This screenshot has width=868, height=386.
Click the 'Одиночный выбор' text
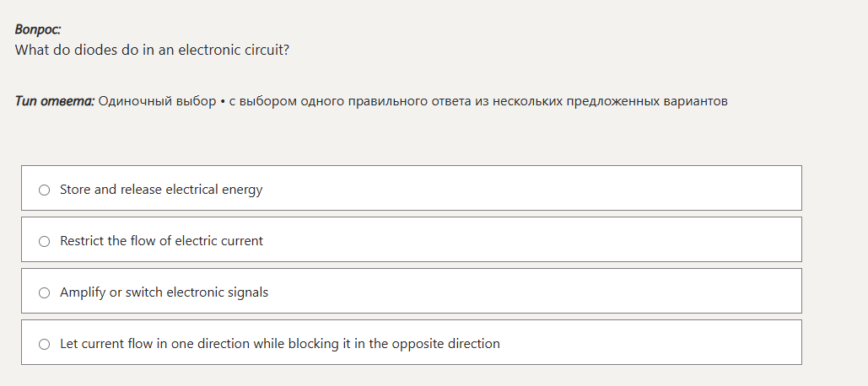click(157, 101)
